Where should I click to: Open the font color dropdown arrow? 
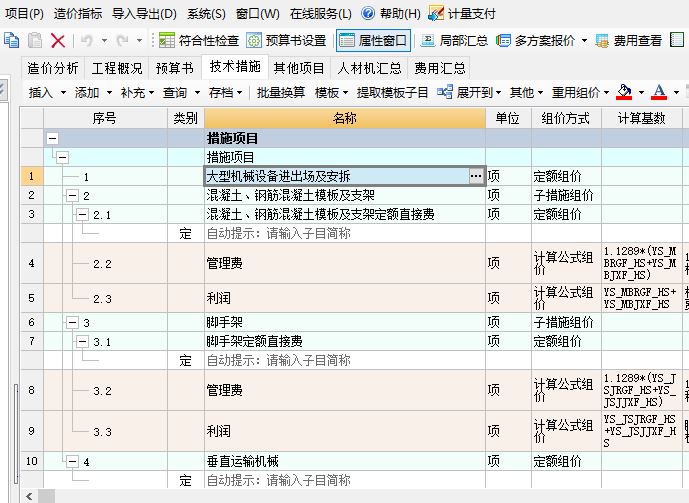click(676, 93)
